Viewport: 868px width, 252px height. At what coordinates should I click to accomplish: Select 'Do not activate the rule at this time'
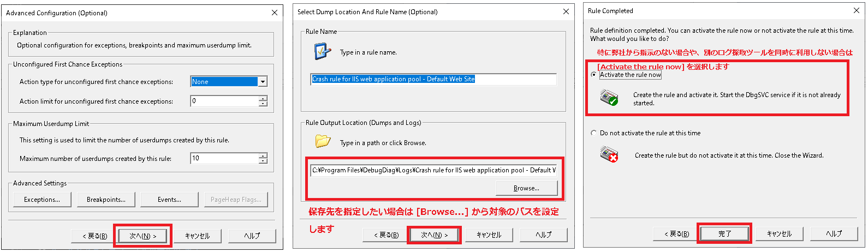pos(594,133)
